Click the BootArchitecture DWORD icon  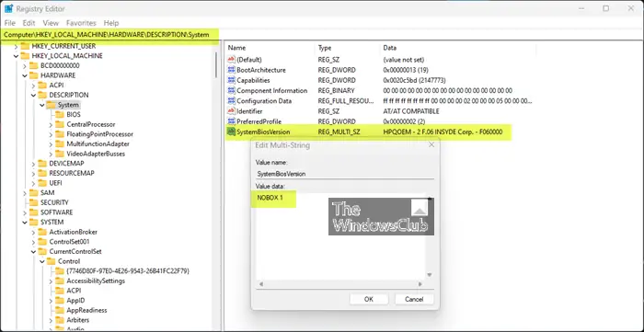click(x=231, y=70)
